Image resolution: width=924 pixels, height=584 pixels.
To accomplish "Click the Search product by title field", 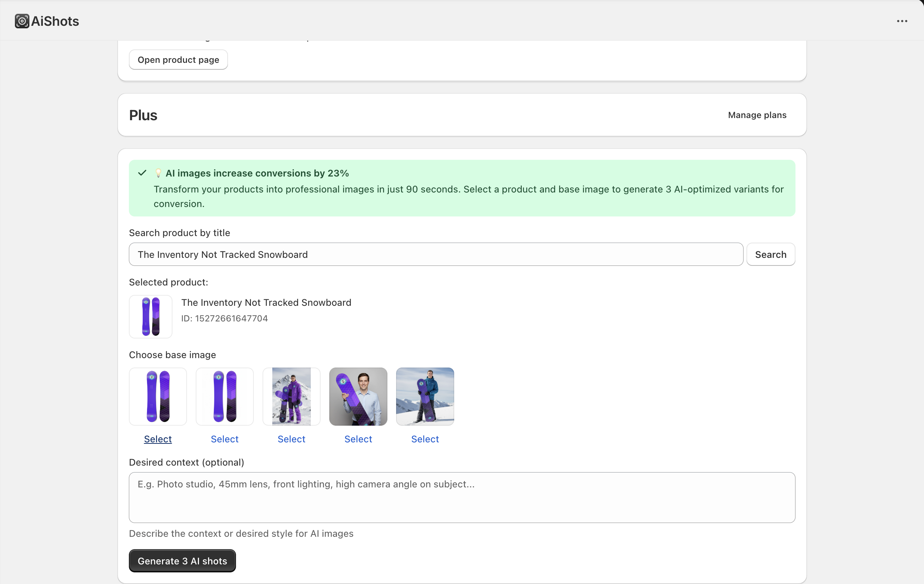I will [x=436, y=255].
